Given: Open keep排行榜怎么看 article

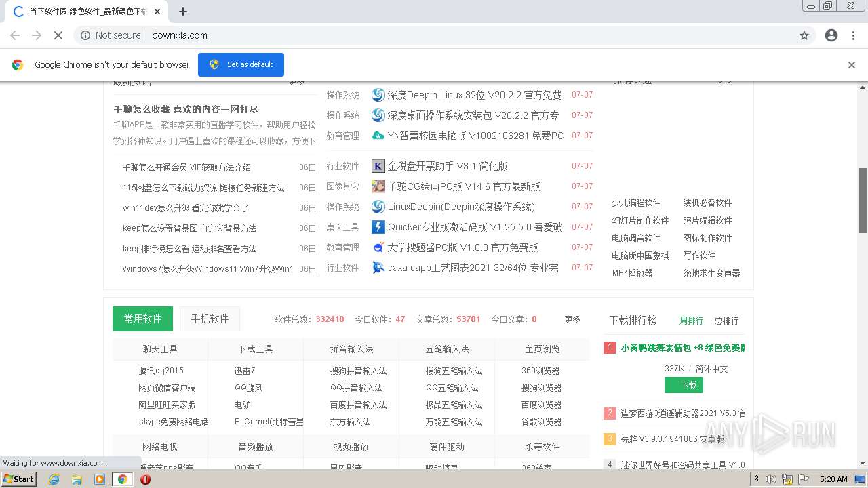Looking at the screenshot, I should pyautogui.click(x=190, y=249).
